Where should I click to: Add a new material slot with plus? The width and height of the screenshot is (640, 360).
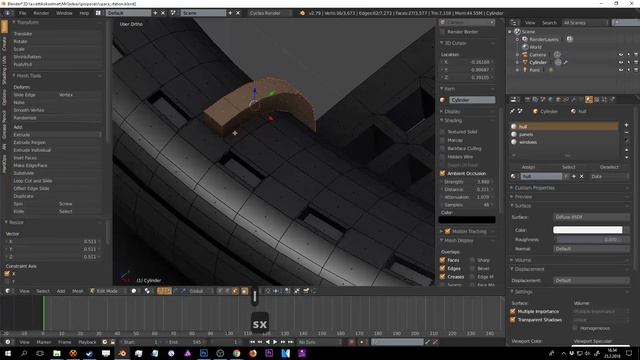tap(626, 125)
